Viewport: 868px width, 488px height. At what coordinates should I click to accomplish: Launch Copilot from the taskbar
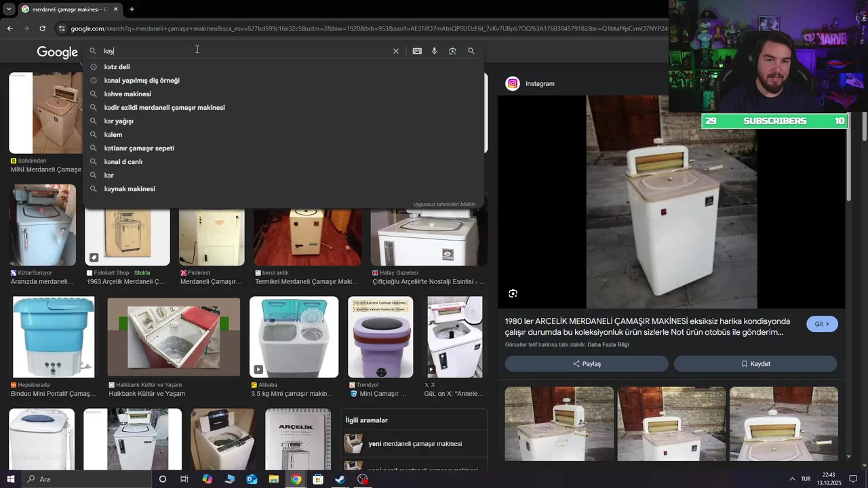coord(207,479)
